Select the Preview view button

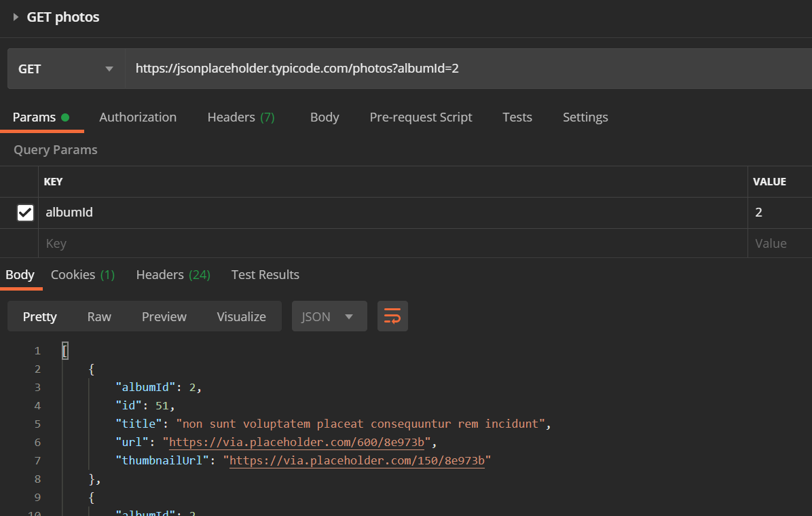(164, 316)
